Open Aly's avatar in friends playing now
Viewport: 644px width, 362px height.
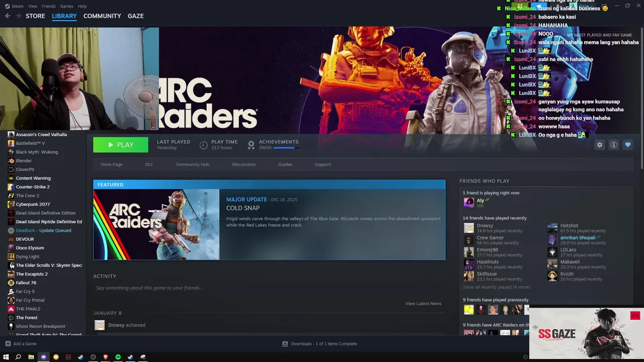click(x=469, y=203)
